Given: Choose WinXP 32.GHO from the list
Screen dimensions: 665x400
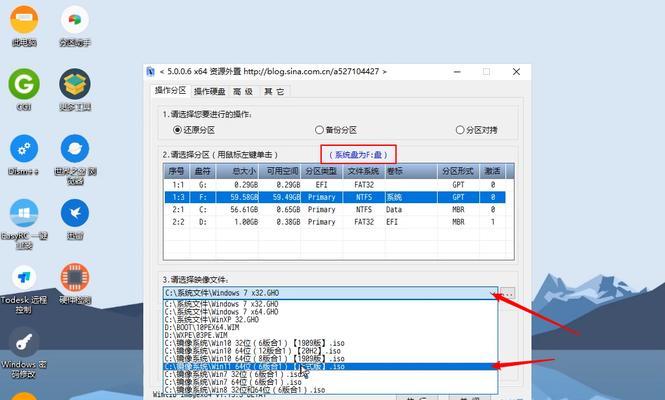Looking at the screenshot, I should tap(330, 319).
